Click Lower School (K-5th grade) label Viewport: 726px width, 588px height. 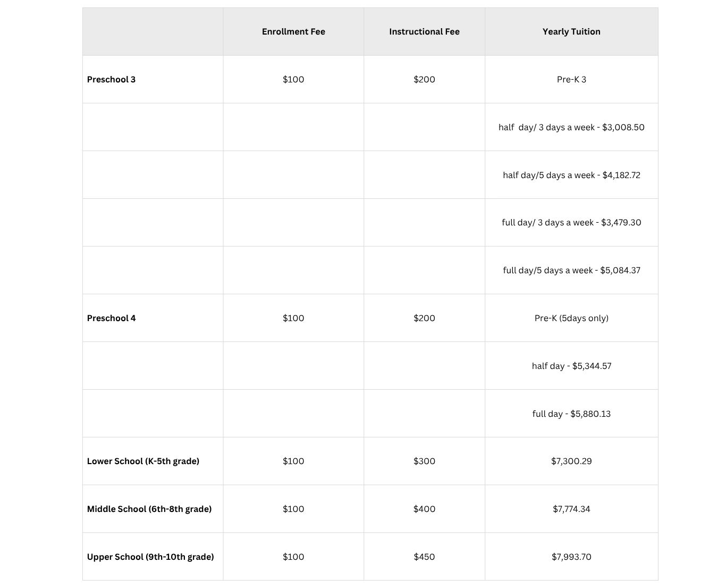click(143, 461)
